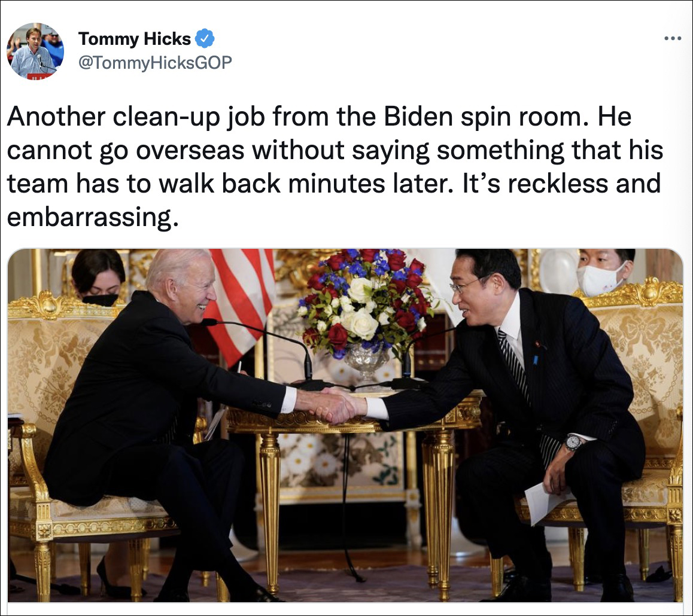Click the tweet text starting 'Another clean-up job'
The image size is (693, 616).
click(335, 167)
